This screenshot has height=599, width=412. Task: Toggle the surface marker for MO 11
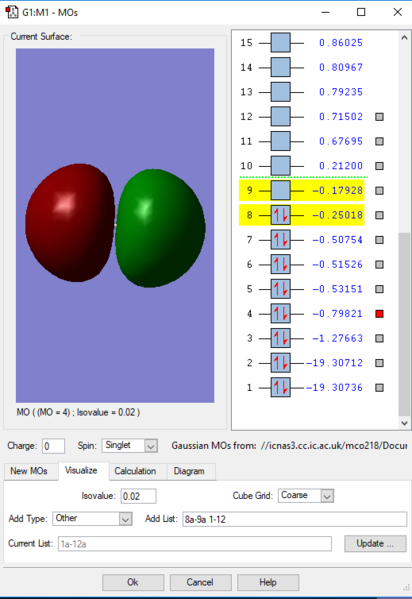click(379, 141)
